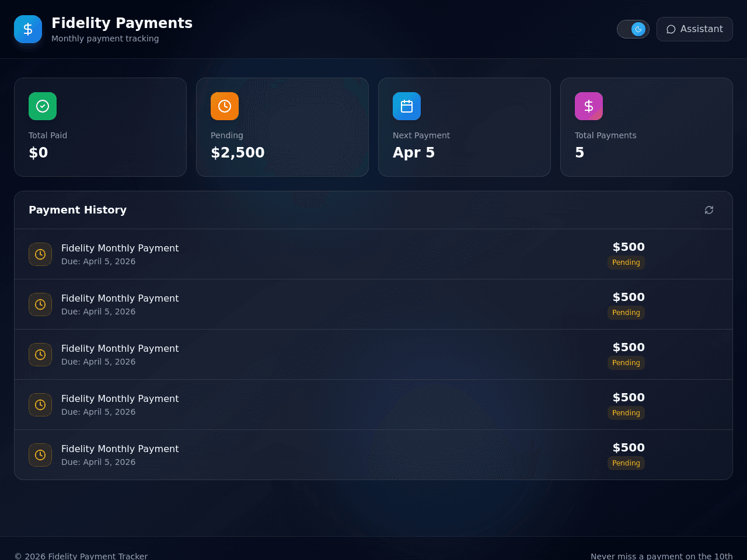Click the purple Total Payments dollar icon
The width and height of the screenshot is (747, 560).
tap(589, 106)
